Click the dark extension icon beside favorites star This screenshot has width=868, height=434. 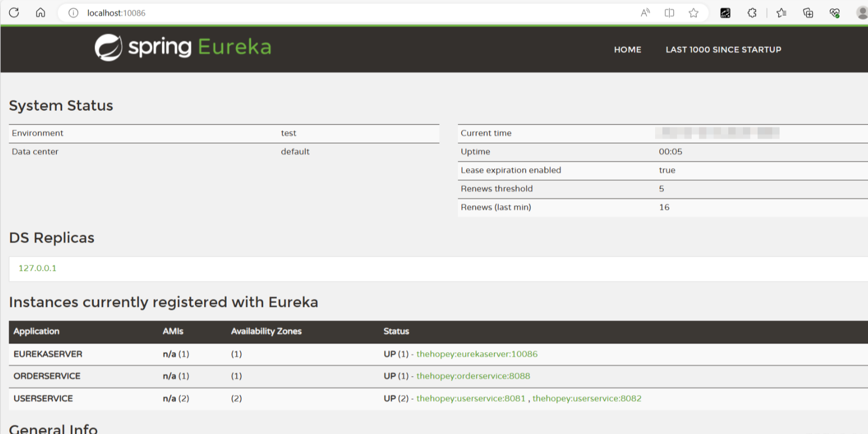coord(726,13)
